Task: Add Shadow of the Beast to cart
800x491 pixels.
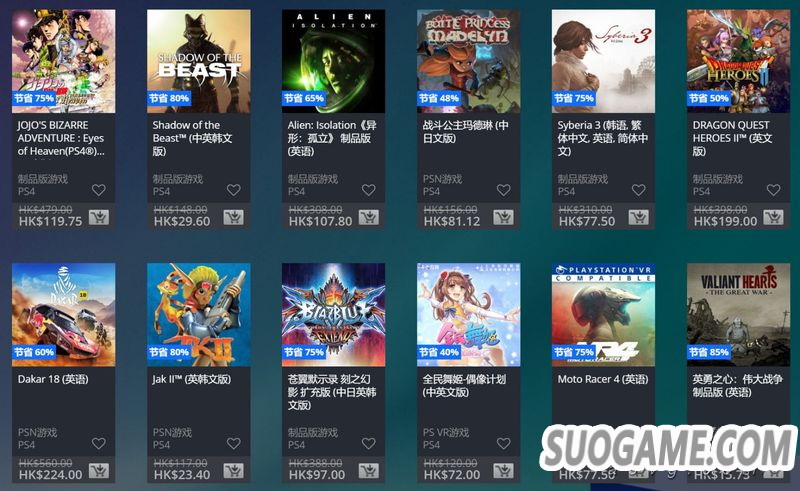Action: pos(234,217)
